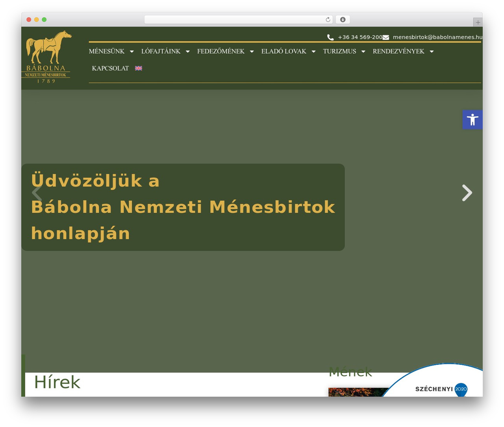Click the Üdvözöljük welcome slide caption
The width and height of the screenshot is (504, 427).
tap(183, 207)
